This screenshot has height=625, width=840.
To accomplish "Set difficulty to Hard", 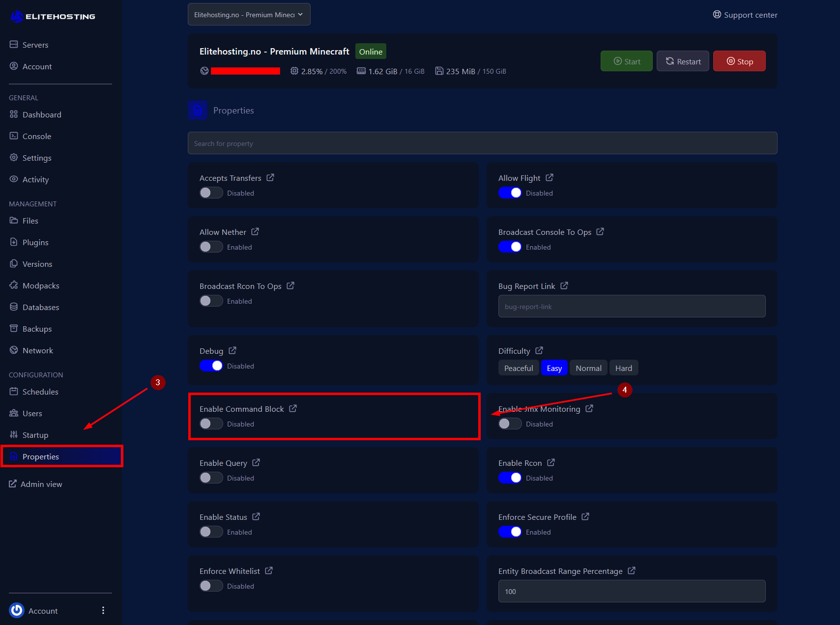I will pyautogui.click(x=624, y=368).
